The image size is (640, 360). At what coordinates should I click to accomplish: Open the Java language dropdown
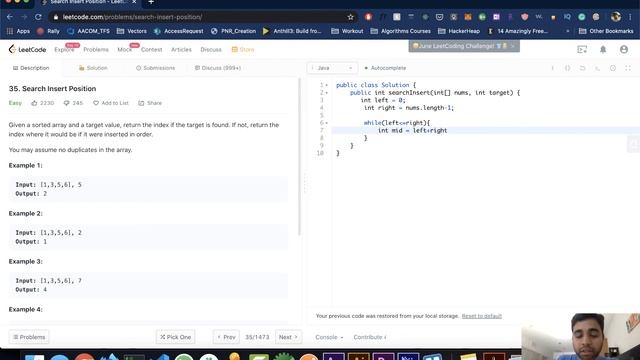[x=332, y=68]
